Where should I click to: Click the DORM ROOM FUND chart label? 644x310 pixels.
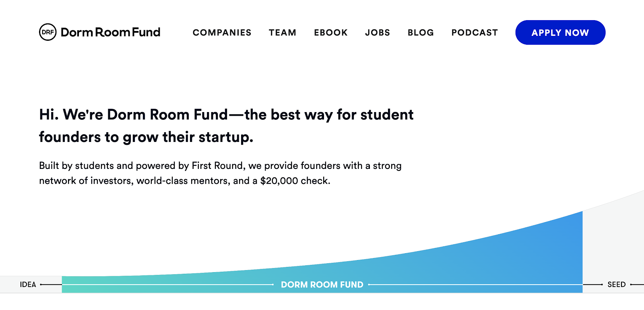pyautogui.click(x=322, y=285)
